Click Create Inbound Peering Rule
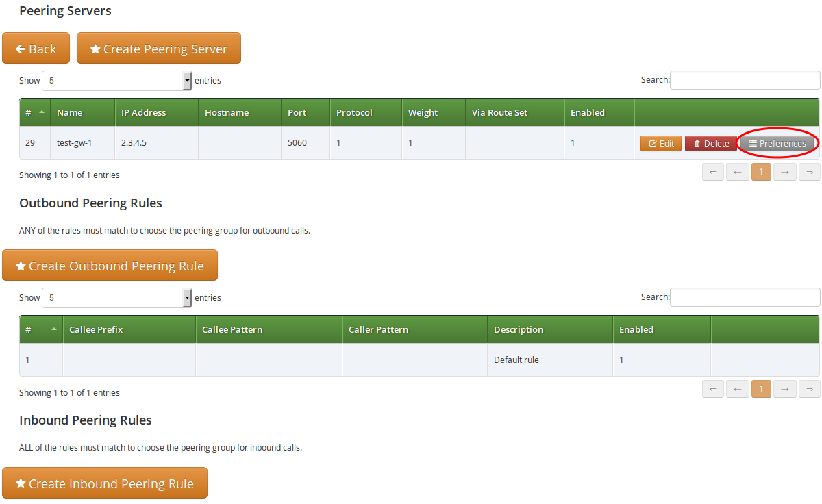This screenshot has width=822, height=504. coord(104,483)
